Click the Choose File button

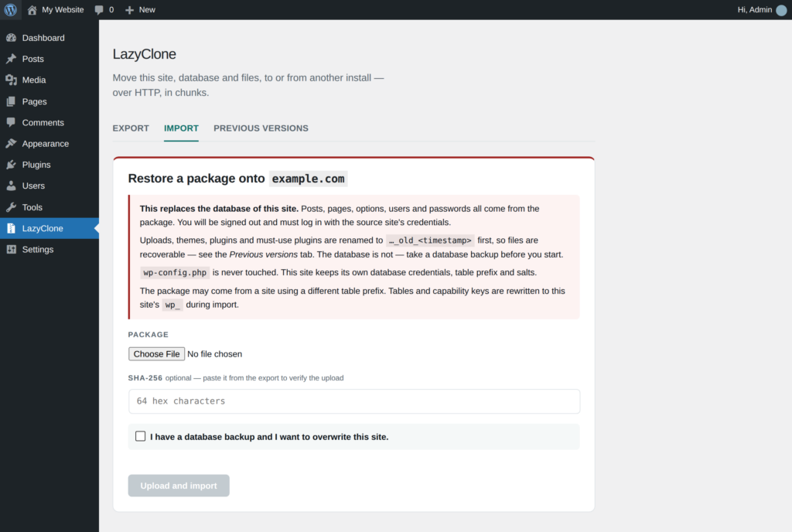pyautogui.click(x=156, y=354)
